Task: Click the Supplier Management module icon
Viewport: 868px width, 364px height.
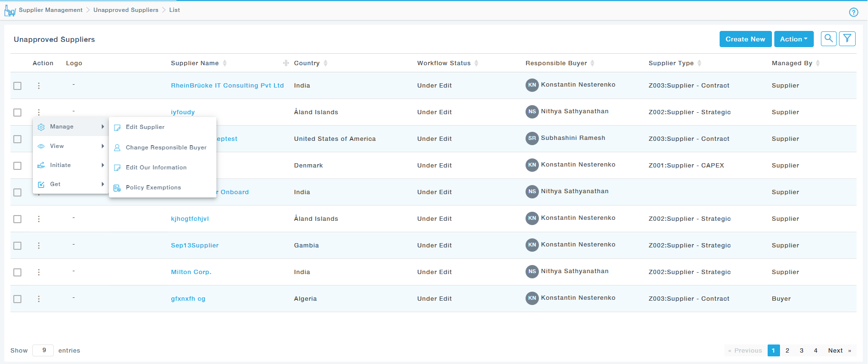Action: point(10,10)
